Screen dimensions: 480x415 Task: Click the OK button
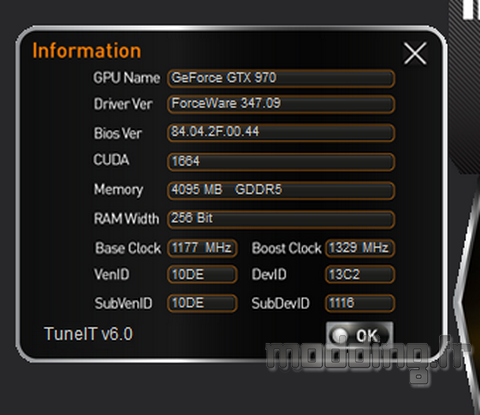pyautogui.click(x=360, y=335)
